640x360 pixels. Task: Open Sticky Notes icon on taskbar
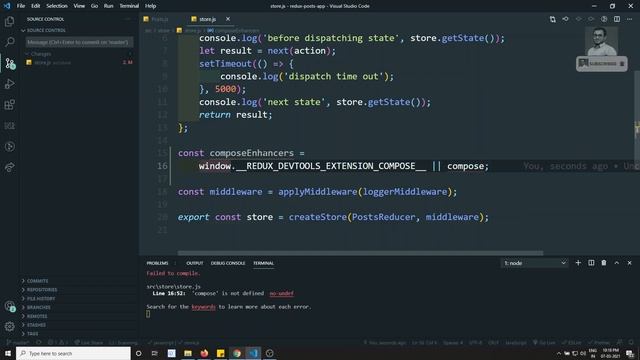(220, 353)
